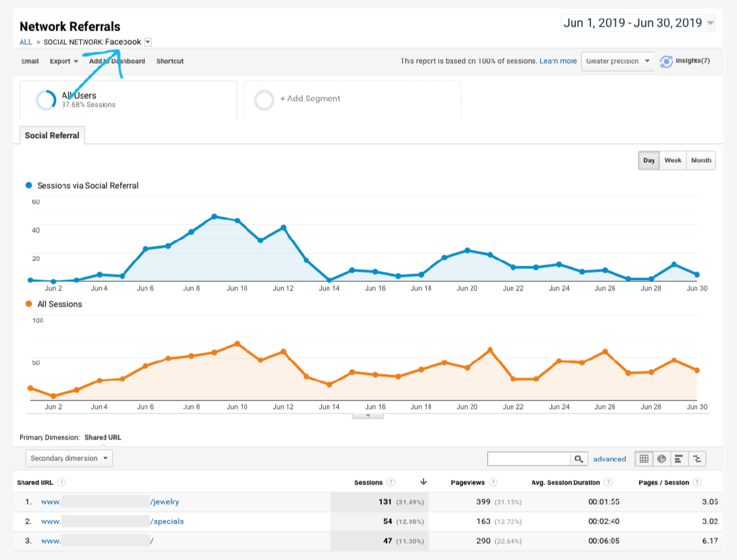Viewport: 737px width, 560px height.
Task: Select the Social Referral tab
Action: click(52, 135)
